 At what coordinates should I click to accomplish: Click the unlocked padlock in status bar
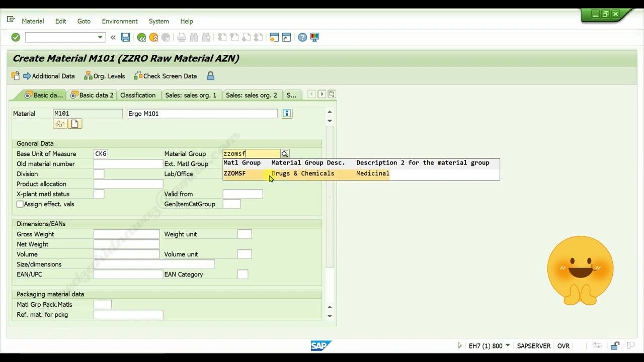coord(614,346)
